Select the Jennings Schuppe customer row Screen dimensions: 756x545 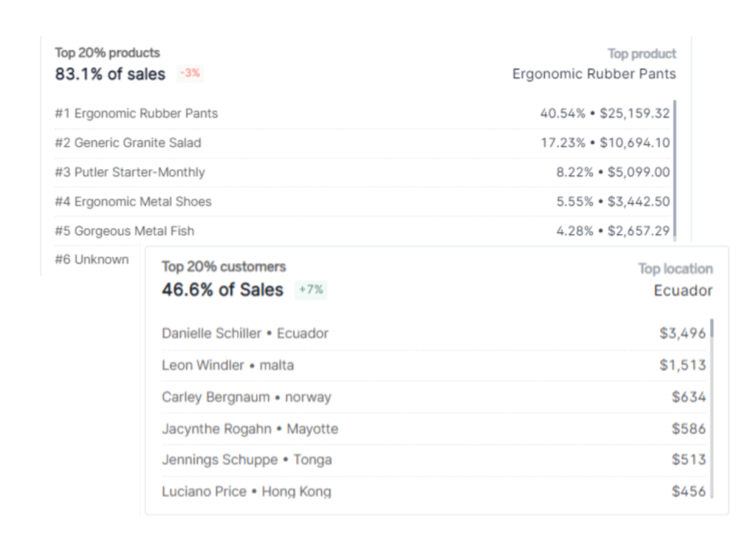coord(247,459)
